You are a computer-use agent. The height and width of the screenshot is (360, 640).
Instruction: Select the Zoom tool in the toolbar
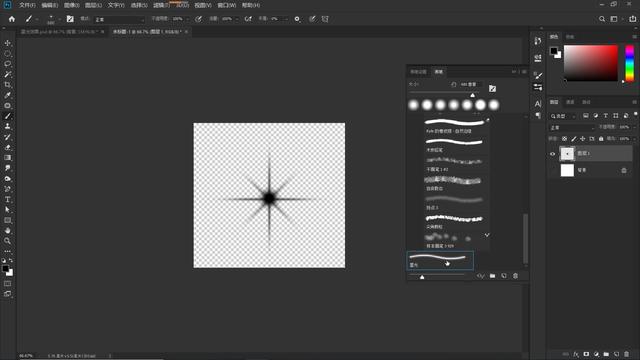click(7, 241)
